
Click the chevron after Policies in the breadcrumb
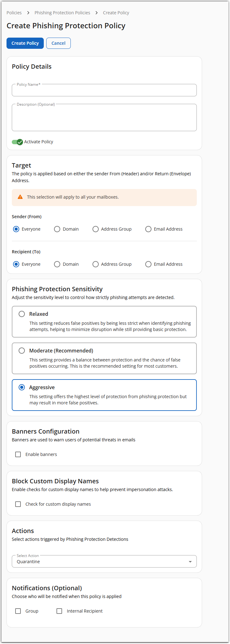click(28, 13)
